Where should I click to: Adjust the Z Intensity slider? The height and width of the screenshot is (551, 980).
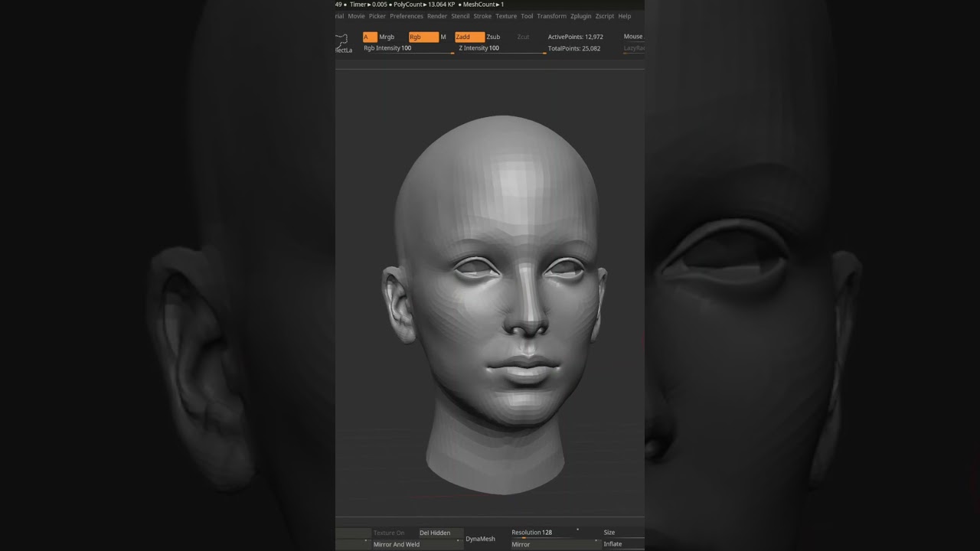click(x=501, y=48)
